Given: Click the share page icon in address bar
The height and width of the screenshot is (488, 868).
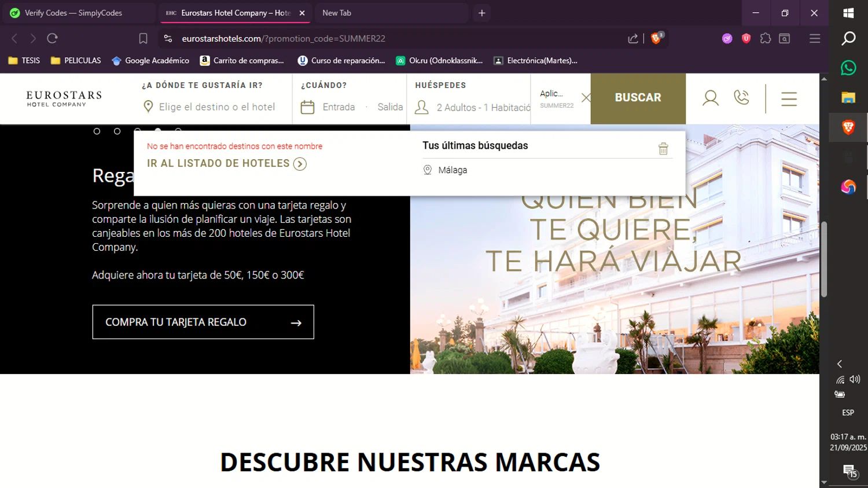Looking at the screenshot, I should point(633,38).
